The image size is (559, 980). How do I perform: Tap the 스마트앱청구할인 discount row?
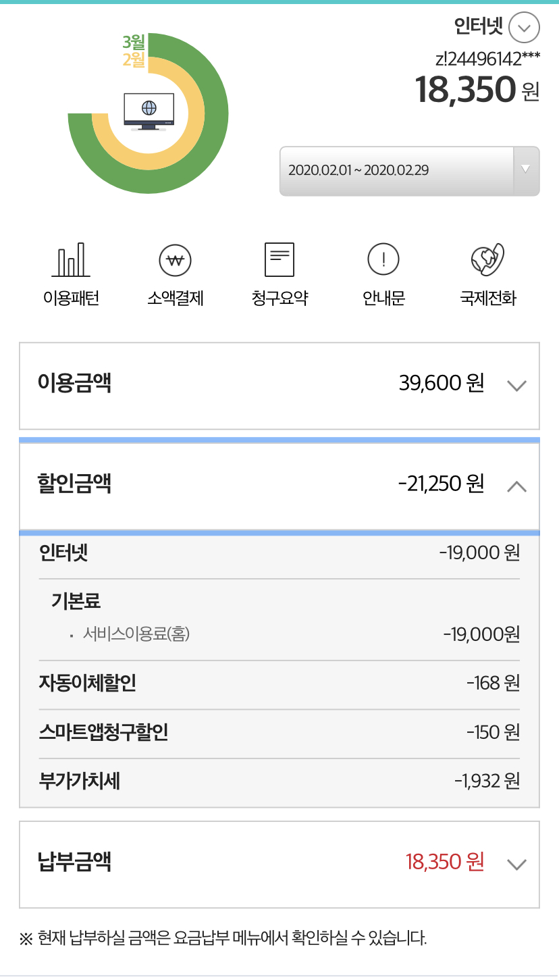279,733
